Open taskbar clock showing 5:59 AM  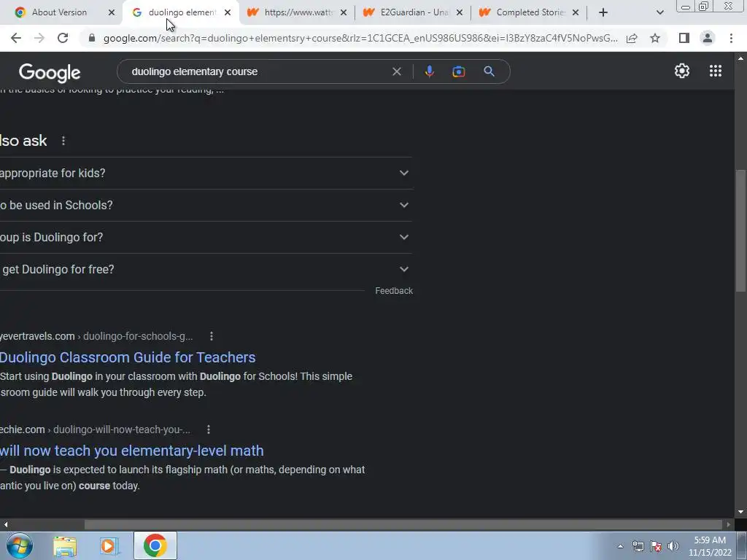click(x=710, y=546)
